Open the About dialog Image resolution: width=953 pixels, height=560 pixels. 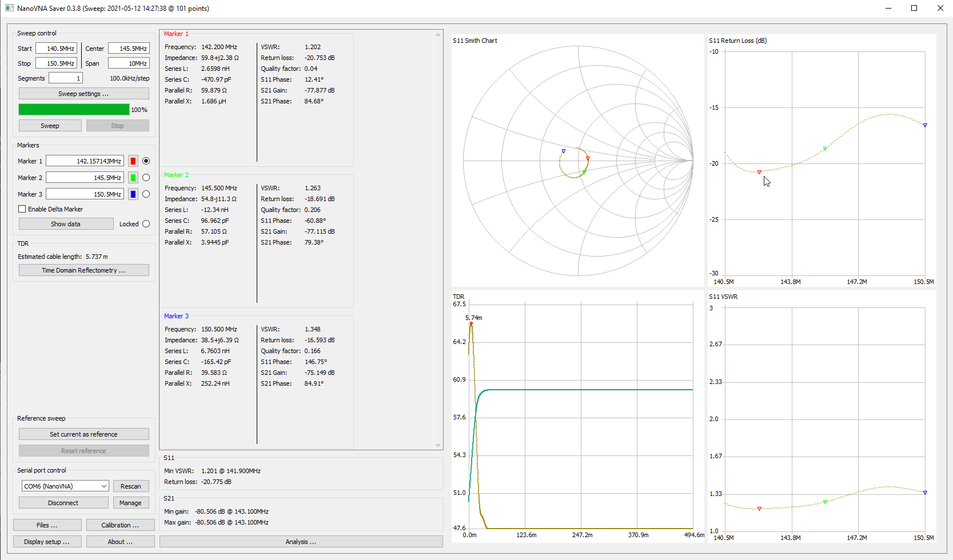pos(120,542)
